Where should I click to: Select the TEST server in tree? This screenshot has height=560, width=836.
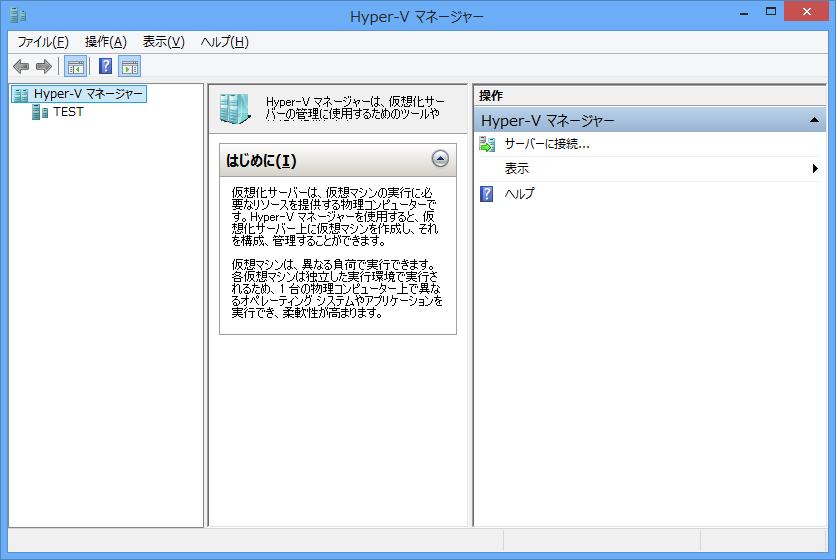[x=68, y=112]
